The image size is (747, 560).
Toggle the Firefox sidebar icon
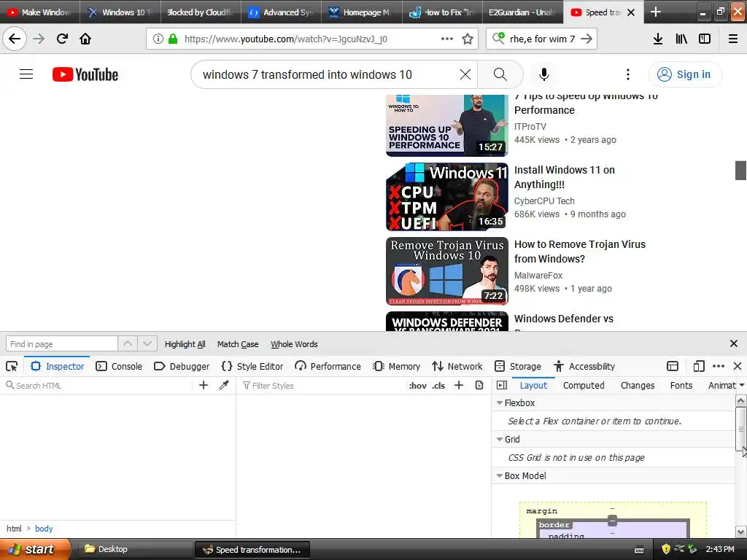click(705, 39)
